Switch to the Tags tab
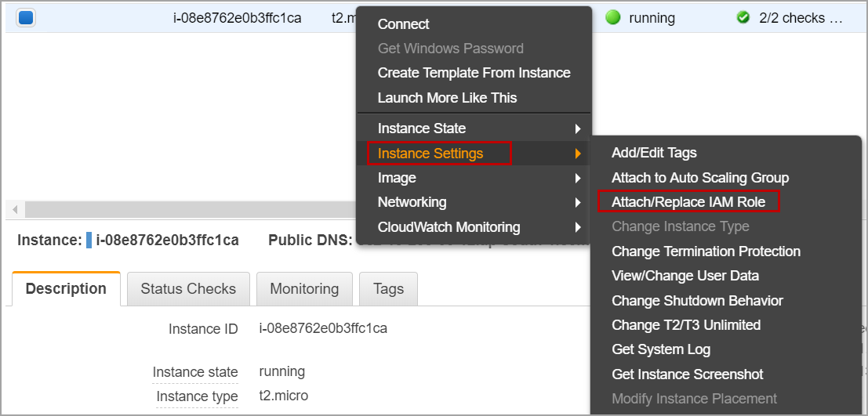 pyautogui.click(x=388, y=289)
